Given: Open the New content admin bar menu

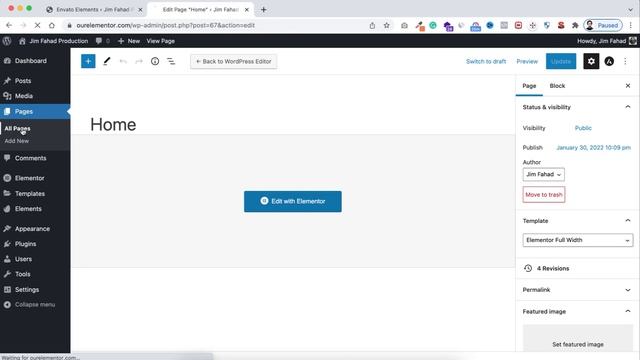Looking at the screenshot, I should click(x=129, y=41).
